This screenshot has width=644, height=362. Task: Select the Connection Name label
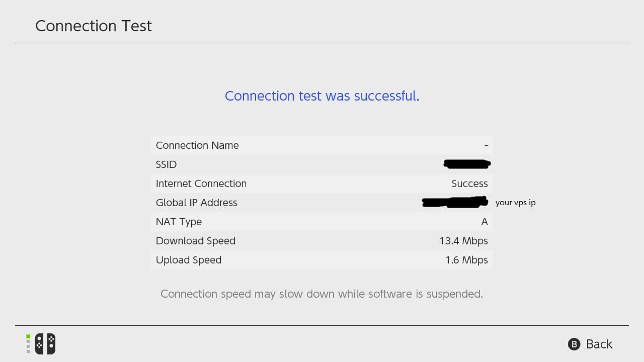pos(197,145)
